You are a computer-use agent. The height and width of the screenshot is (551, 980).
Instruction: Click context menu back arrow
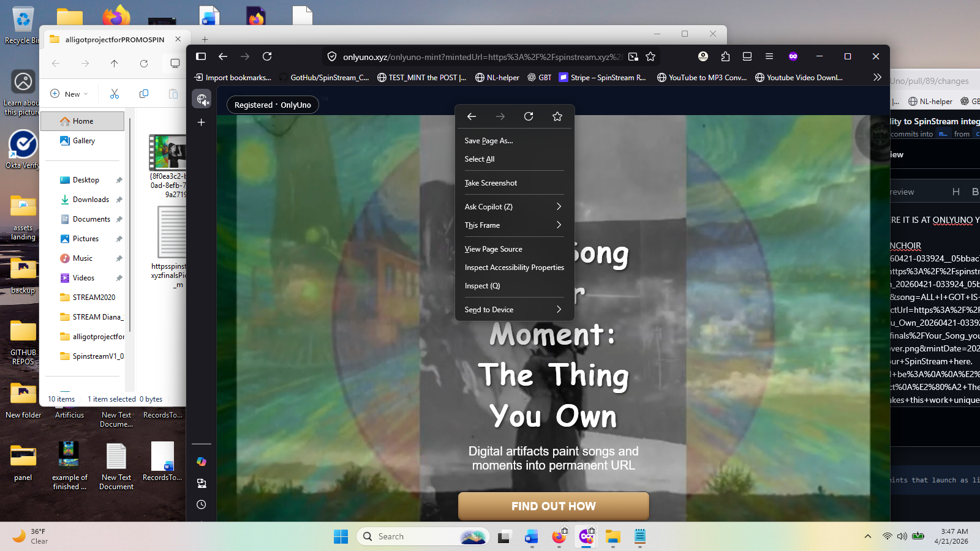tap(472, 116)
